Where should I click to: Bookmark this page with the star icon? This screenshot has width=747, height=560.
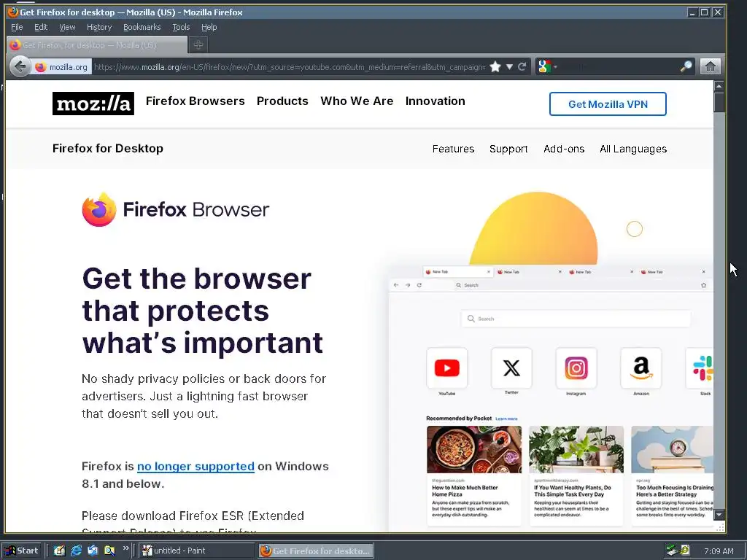tap(495, 66)
